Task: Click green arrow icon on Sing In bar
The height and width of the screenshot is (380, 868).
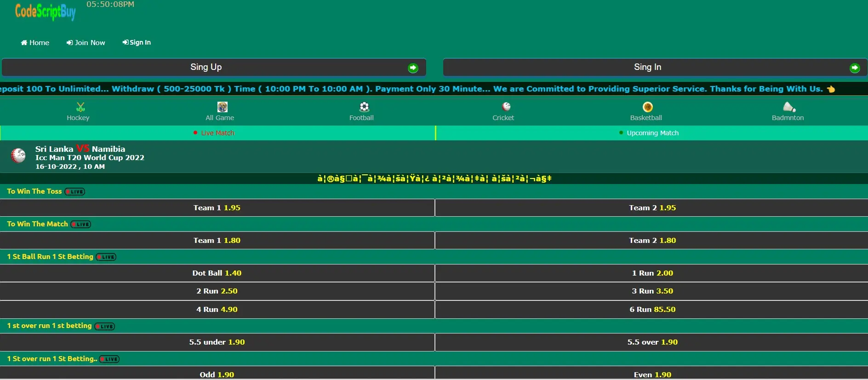Action: [x=855, y=68]
